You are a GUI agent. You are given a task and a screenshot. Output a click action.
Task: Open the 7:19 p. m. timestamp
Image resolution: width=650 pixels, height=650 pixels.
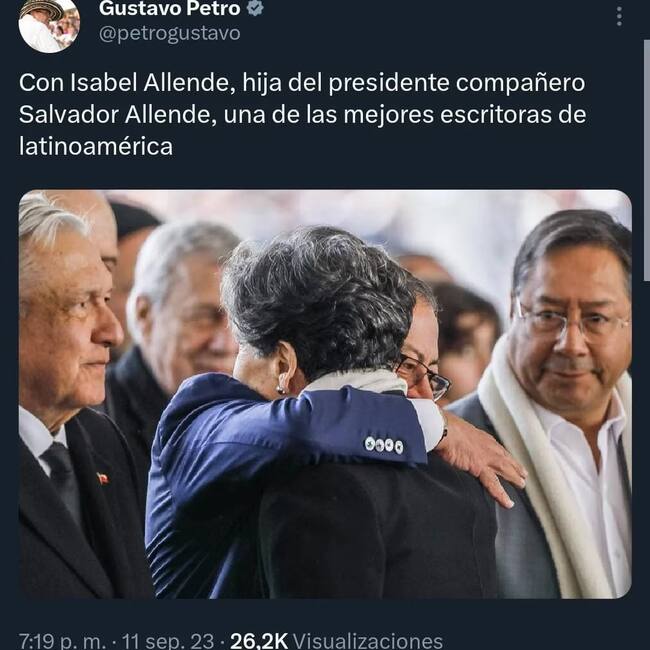pyautogui.click(x=62, y=641)
